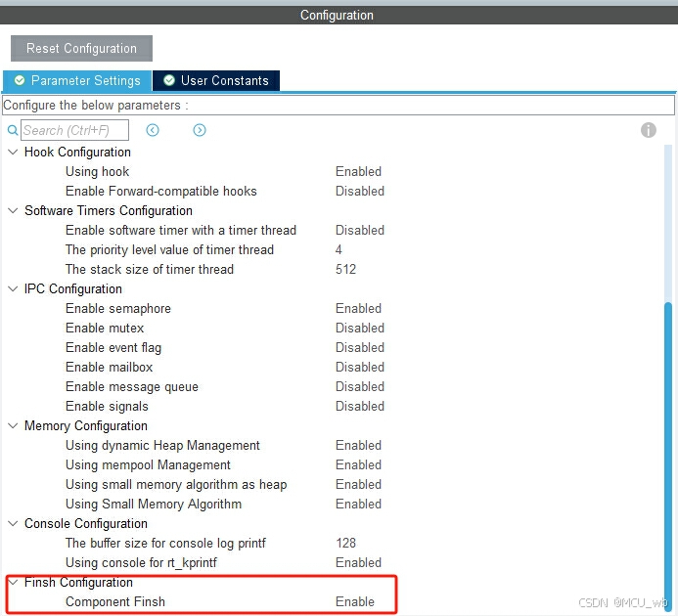Select The buffer size for console log printf
Screen dimensions: 678x616
point(165,543)
